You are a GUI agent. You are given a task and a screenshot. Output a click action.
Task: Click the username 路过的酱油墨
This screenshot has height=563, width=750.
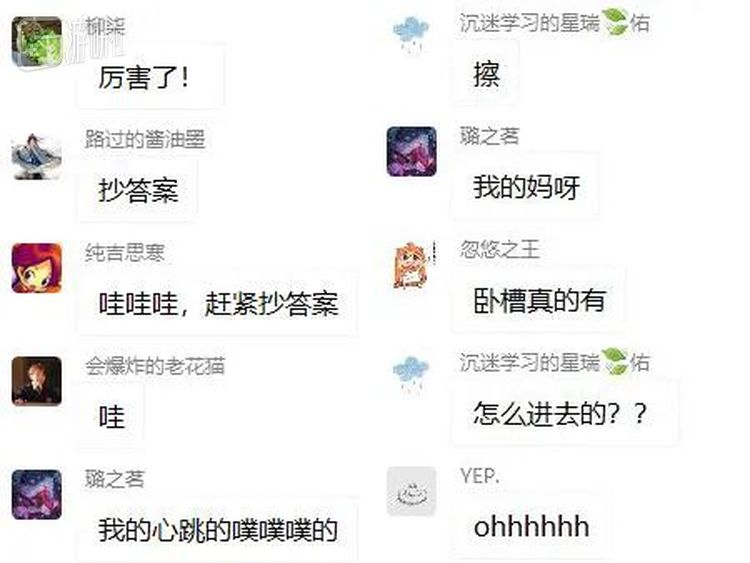pos(145,139)
